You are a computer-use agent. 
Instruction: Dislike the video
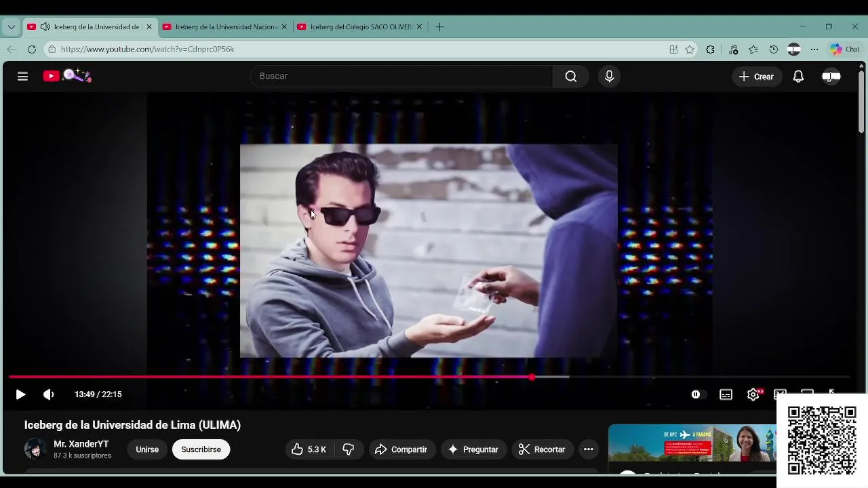coord(349,449)
